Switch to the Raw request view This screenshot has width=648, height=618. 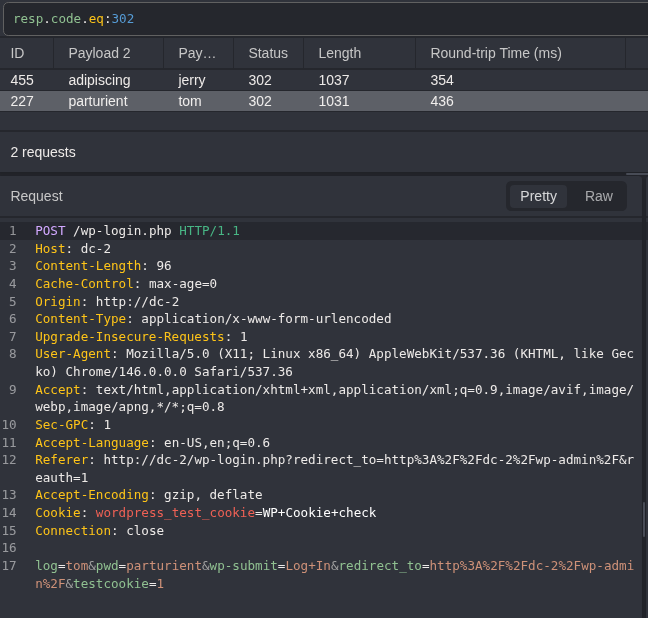point(598,196)
